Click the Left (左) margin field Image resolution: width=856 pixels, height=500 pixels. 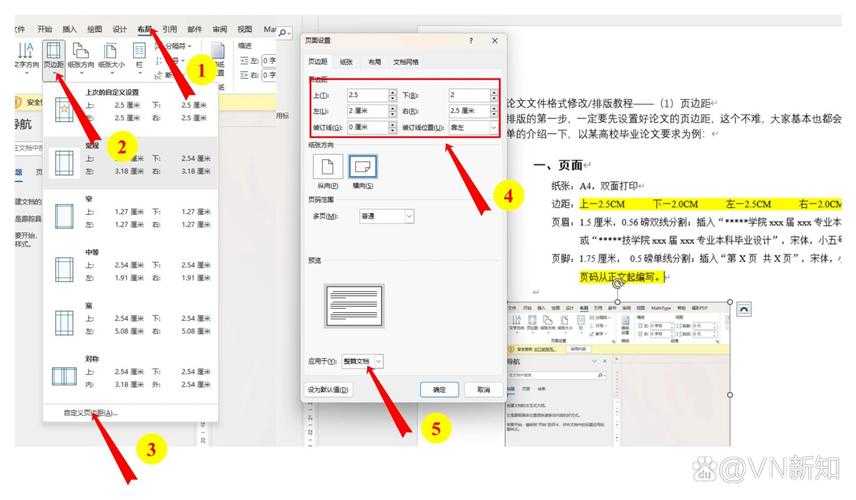coord(367,111)
